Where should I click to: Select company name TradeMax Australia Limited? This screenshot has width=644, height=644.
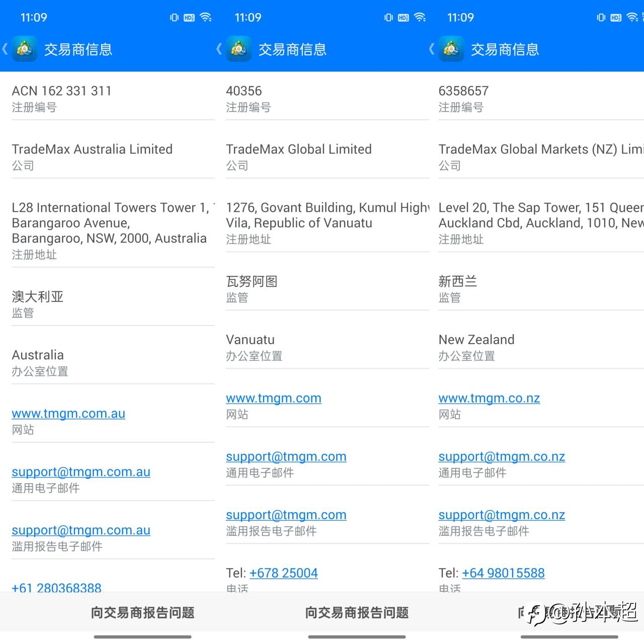(92, 149)
